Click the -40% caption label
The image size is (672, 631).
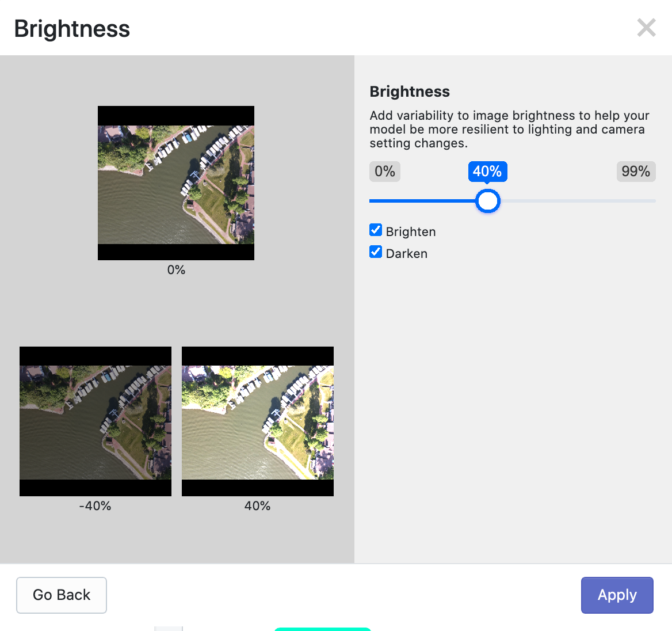click(x=95, y=505)
